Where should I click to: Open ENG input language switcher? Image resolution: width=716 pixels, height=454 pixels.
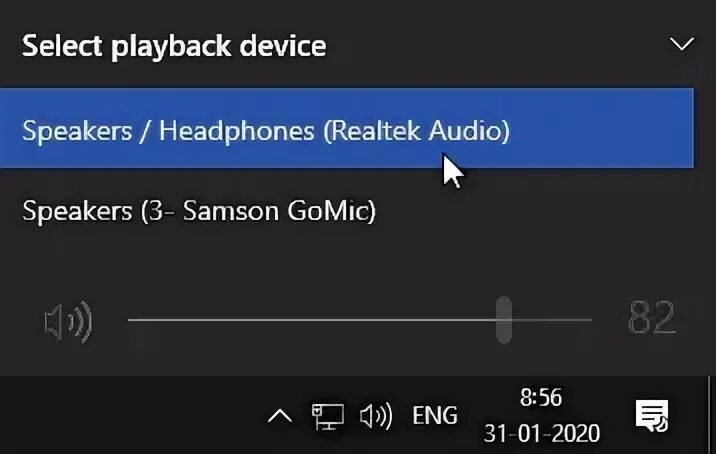click(435, 416)
